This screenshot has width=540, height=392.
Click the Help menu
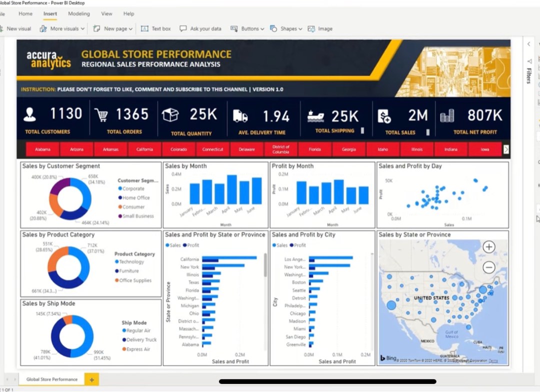(x=128, y=13)
